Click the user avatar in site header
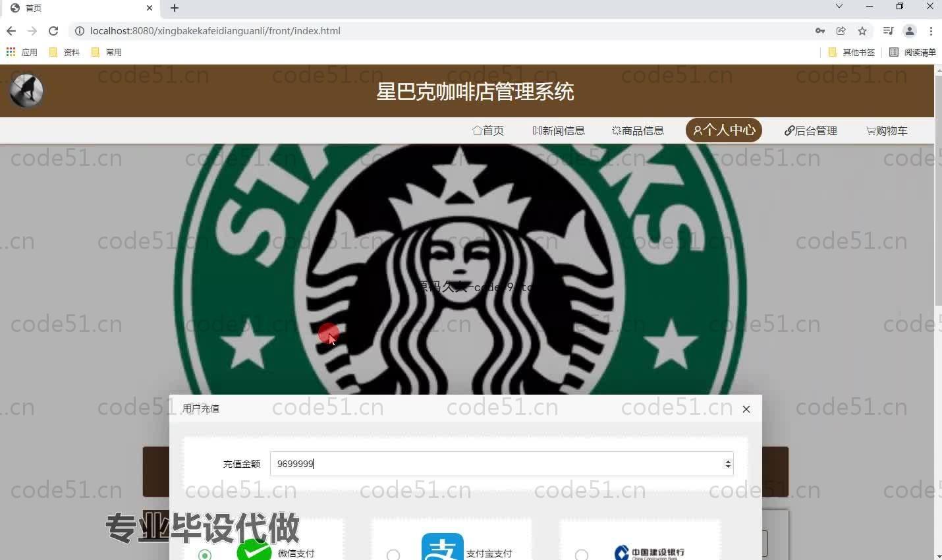This screenshot has height=560, width=942. point(26,91)
